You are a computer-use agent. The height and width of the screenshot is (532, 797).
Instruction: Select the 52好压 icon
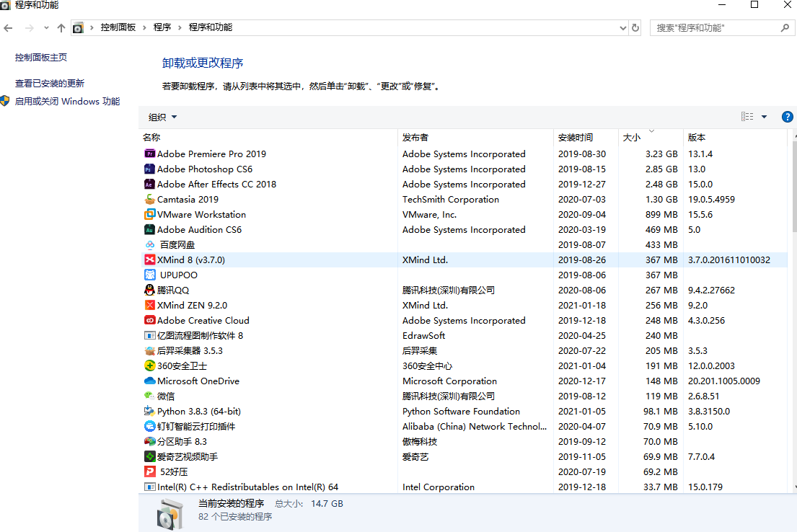pyautogui.click(x=149, y=471)
